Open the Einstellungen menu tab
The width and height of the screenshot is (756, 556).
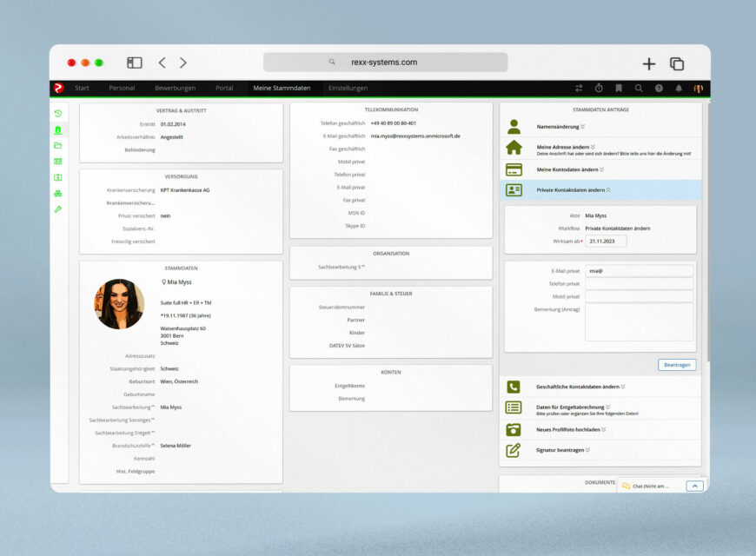click(x=348, y=89)
